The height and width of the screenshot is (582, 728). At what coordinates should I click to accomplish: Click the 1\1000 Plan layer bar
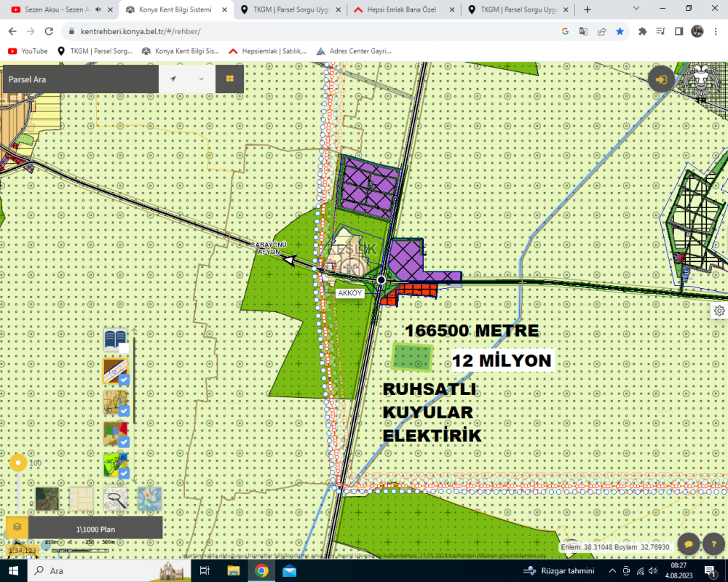point(95,529)
